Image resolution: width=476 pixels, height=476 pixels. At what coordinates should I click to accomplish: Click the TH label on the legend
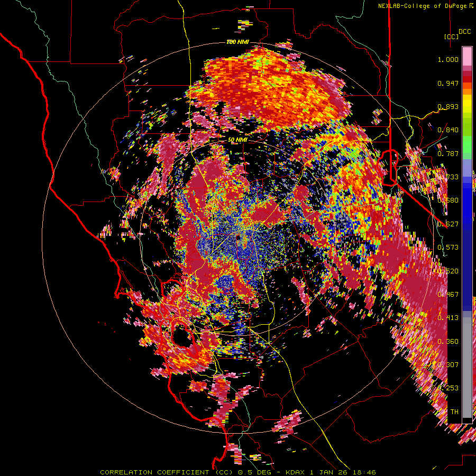[454, 412]
